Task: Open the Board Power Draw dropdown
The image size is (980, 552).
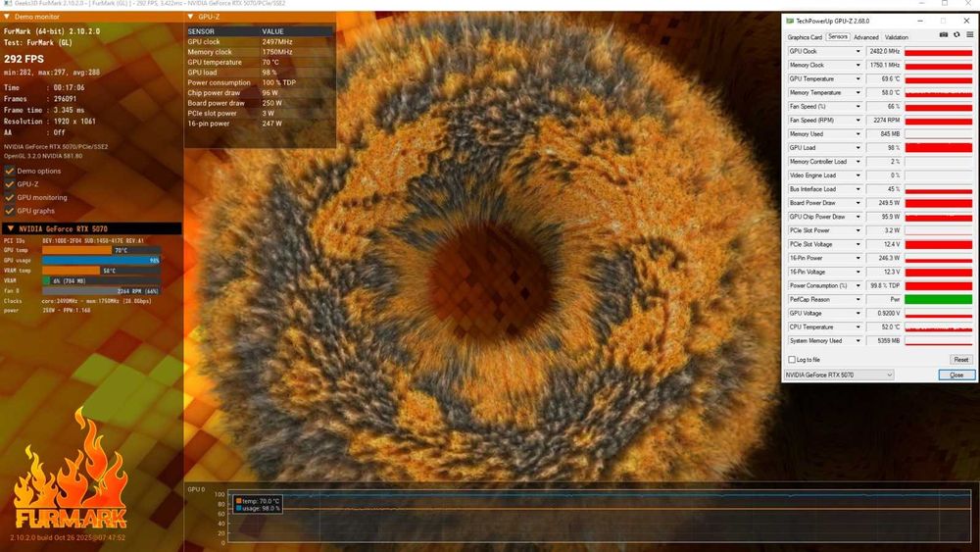Action: pos(857,203)
